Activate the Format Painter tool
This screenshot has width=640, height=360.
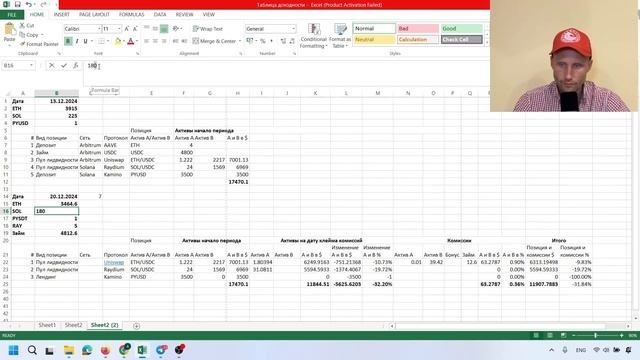(x=39, y=44)
